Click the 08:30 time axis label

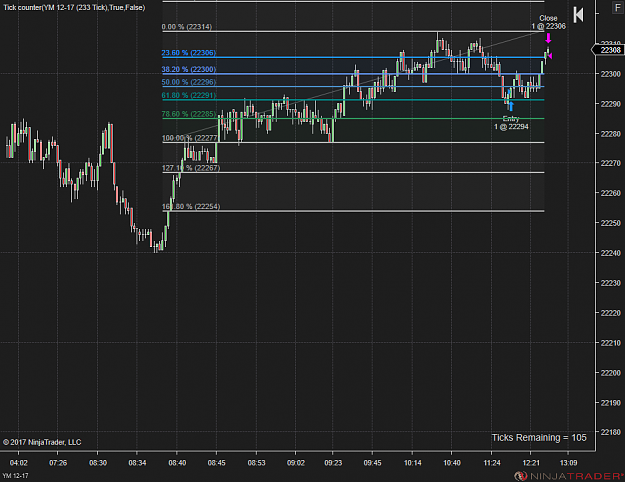pyautogui.click(x=98, y=463)
